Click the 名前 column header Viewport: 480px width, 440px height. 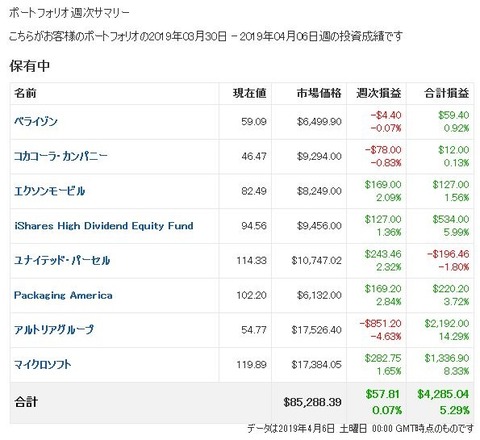[x=25, y=93]
